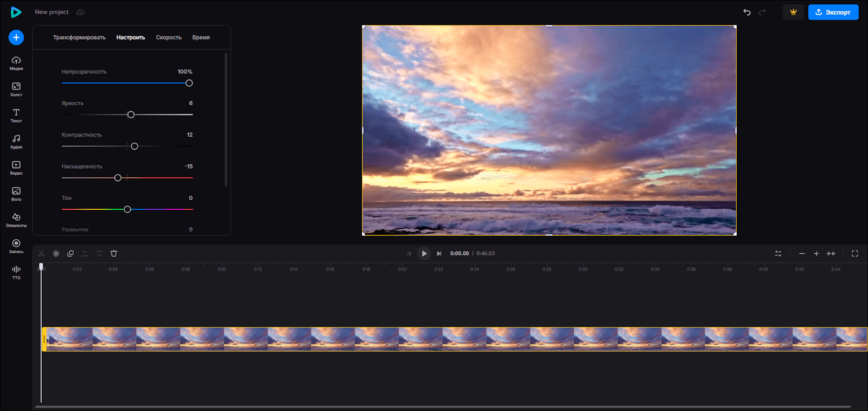
Task: Click the video preview canvas
Action: (x=549, y=130)
